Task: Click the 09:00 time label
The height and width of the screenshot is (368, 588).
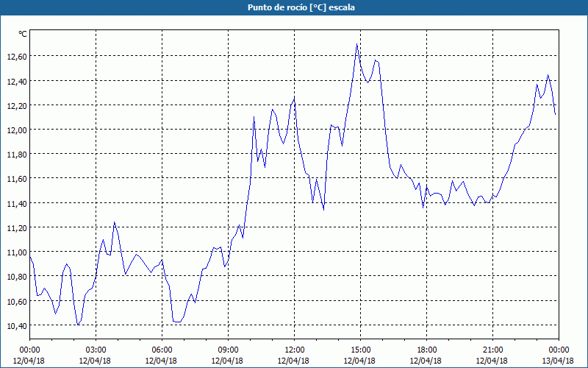Action: (x=228, y=350)
